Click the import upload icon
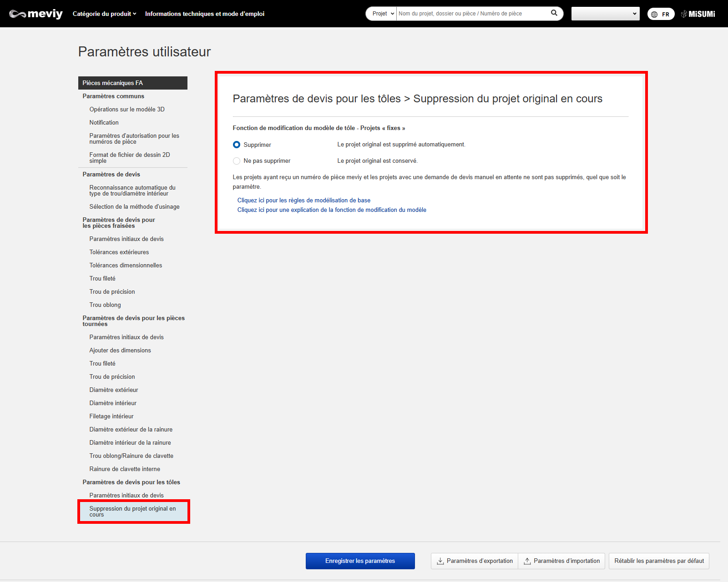 (527, 561)
